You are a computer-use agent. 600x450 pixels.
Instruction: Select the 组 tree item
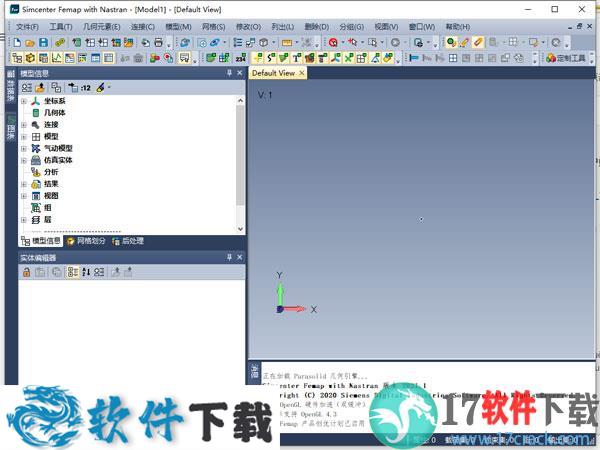pyautogui.click(x=47, y=208)
